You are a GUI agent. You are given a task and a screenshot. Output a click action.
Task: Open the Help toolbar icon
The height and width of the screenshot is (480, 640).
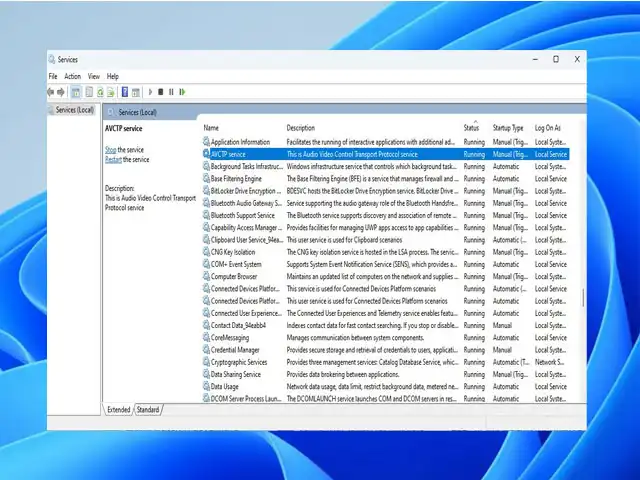click(125, 92)
